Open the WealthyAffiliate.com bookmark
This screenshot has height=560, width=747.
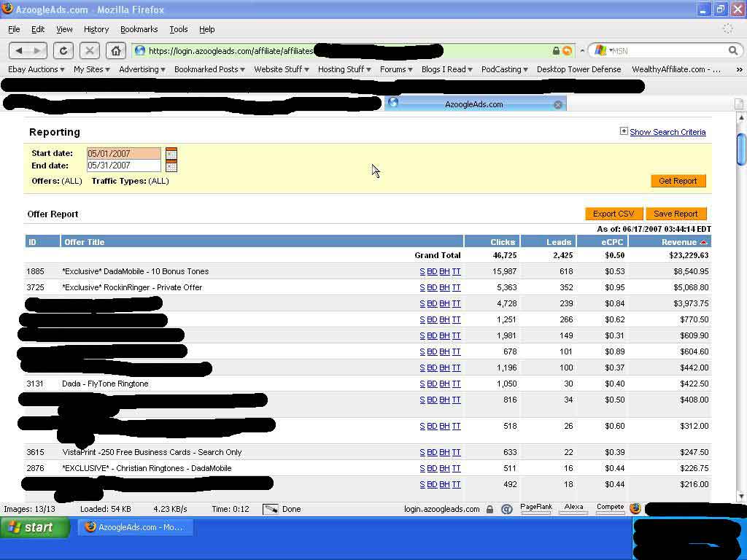pos(676,69)
